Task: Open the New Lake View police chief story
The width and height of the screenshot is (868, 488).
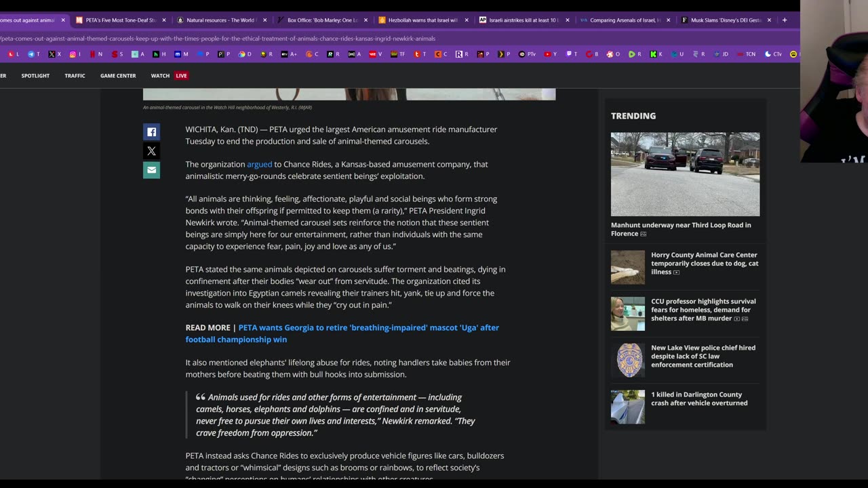Action: point(703,356)
